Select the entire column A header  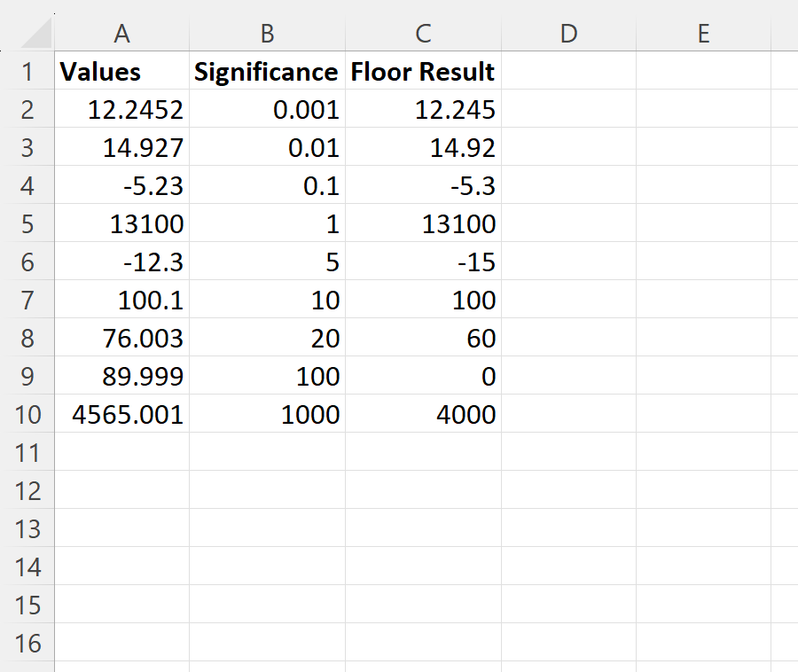click(x=121, y=34)
